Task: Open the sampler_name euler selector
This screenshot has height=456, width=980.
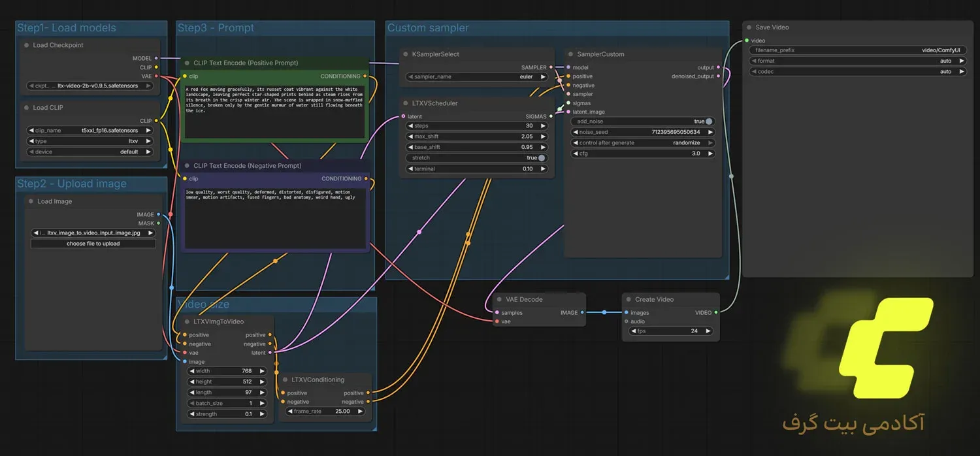Action: click(477, 77)
